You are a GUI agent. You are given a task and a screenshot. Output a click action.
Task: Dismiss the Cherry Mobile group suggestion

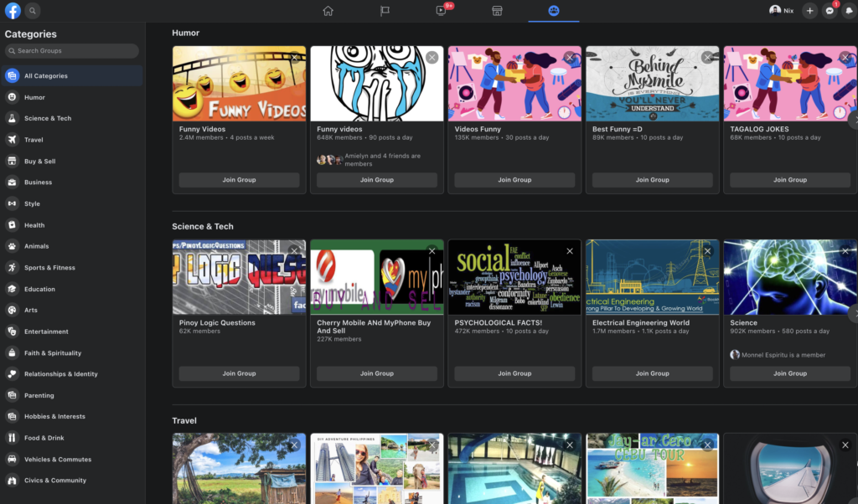coord(432,251)
